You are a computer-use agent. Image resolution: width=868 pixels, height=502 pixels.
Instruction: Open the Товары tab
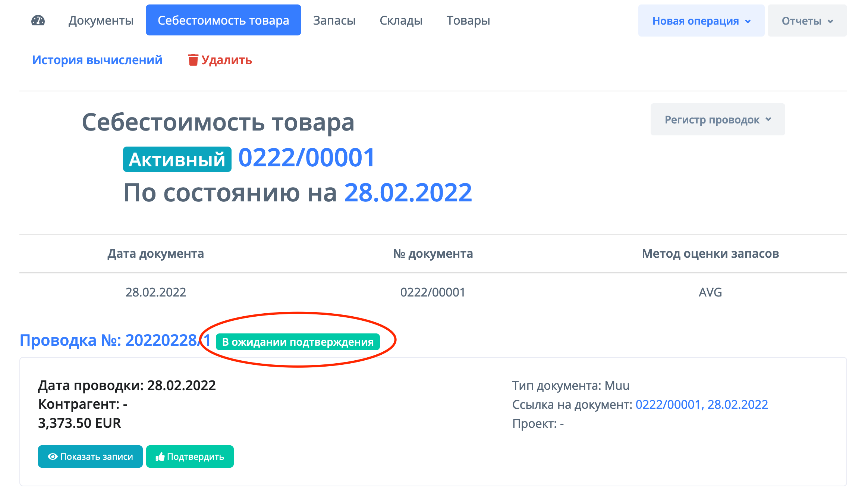point(468,21)
